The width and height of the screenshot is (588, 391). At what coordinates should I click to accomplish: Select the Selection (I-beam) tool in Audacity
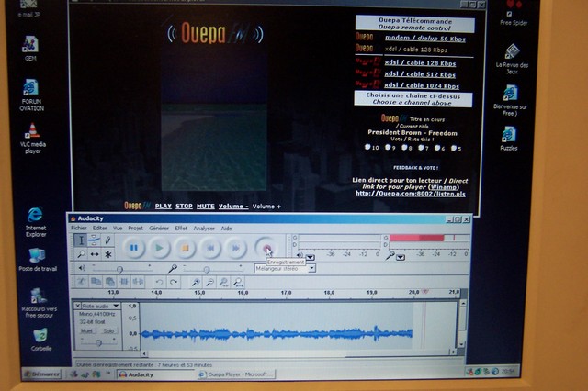click(x=81, y=240)
